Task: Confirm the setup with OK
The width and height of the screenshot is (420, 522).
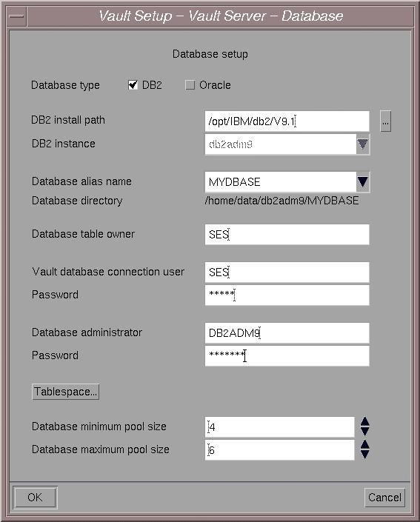Action: point(35,498)
